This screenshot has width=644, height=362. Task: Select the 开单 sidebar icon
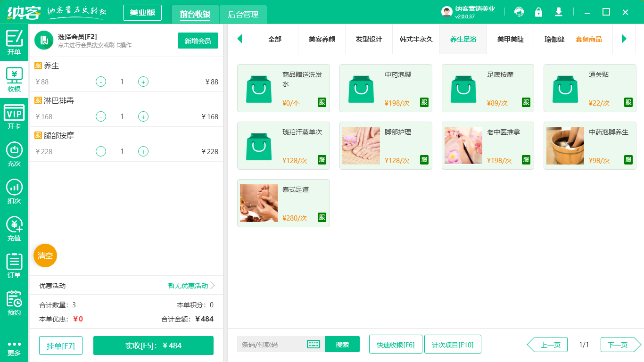(14, 41)
